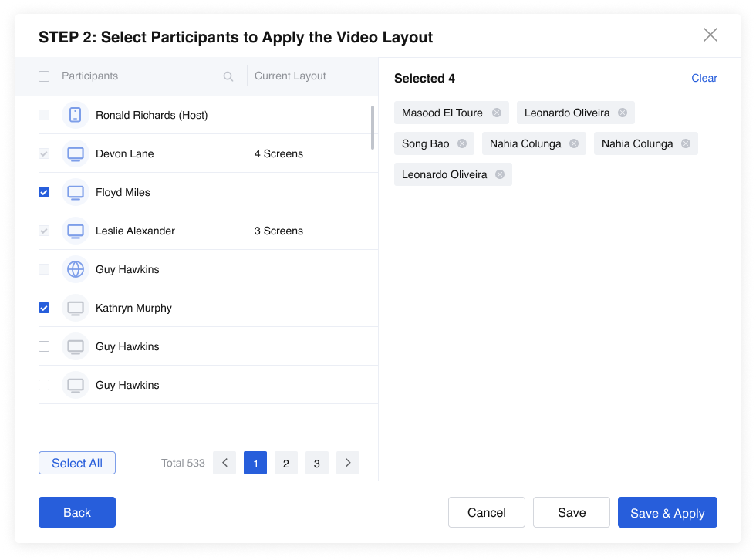Toggle the header Participants select-all checkbox
This screenshot has width=756, height=560.
pyautogui.click(x=44, y=76)
